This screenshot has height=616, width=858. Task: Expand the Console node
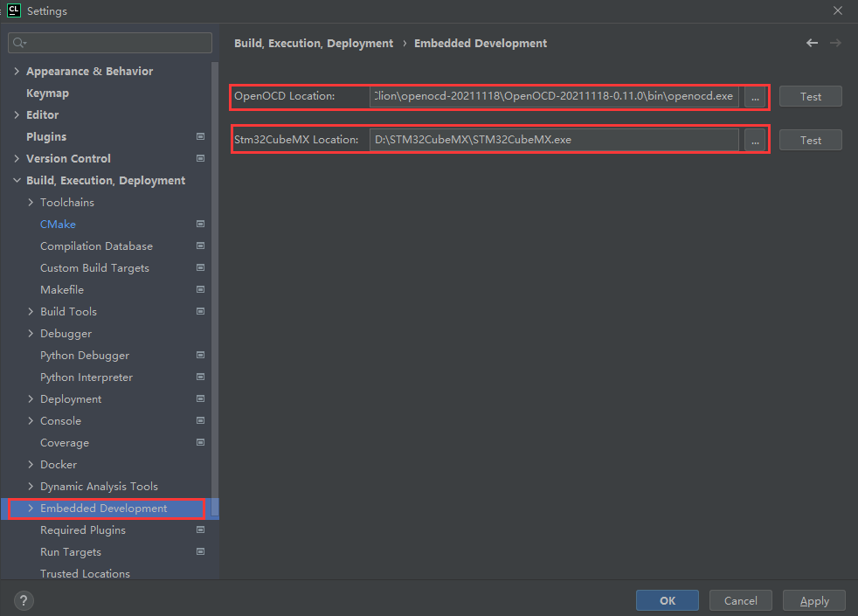(31, 420)
